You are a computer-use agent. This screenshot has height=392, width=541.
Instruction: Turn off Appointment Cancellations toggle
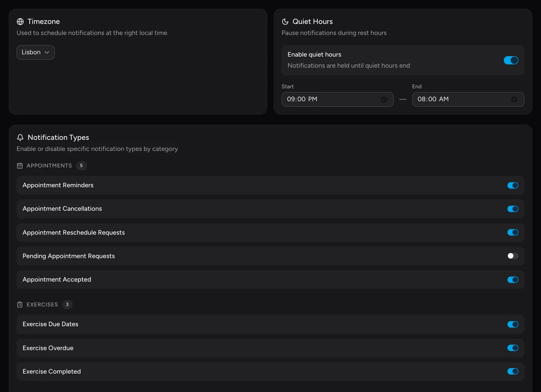(513, 209)
